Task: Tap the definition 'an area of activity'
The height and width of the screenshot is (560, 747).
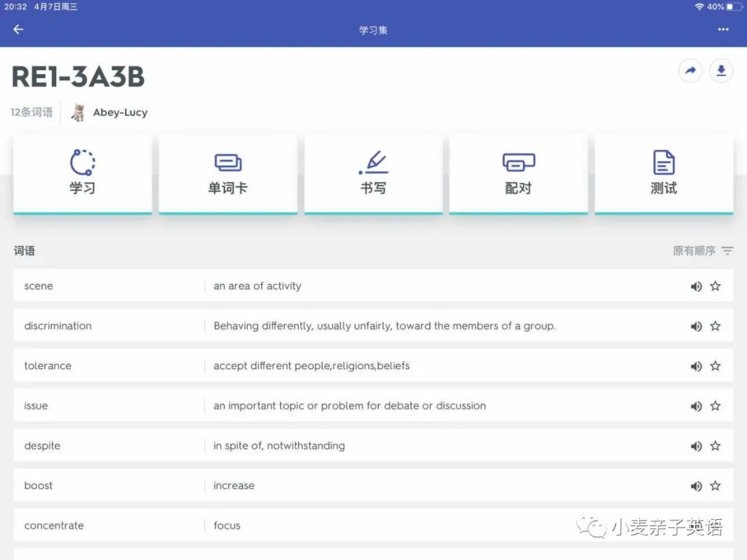Action: [257, 286]
